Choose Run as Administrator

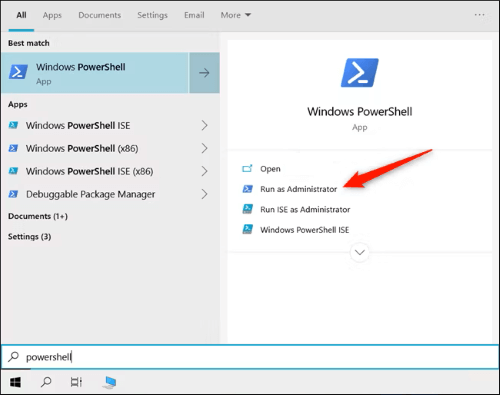(298, 189)
